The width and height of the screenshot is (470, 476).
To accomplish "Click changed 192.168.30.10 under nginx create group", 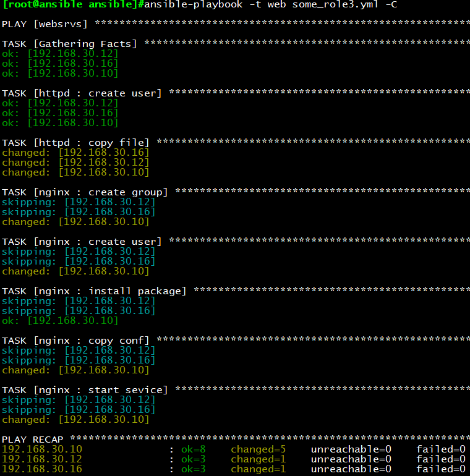I will [x=75, y=222].
